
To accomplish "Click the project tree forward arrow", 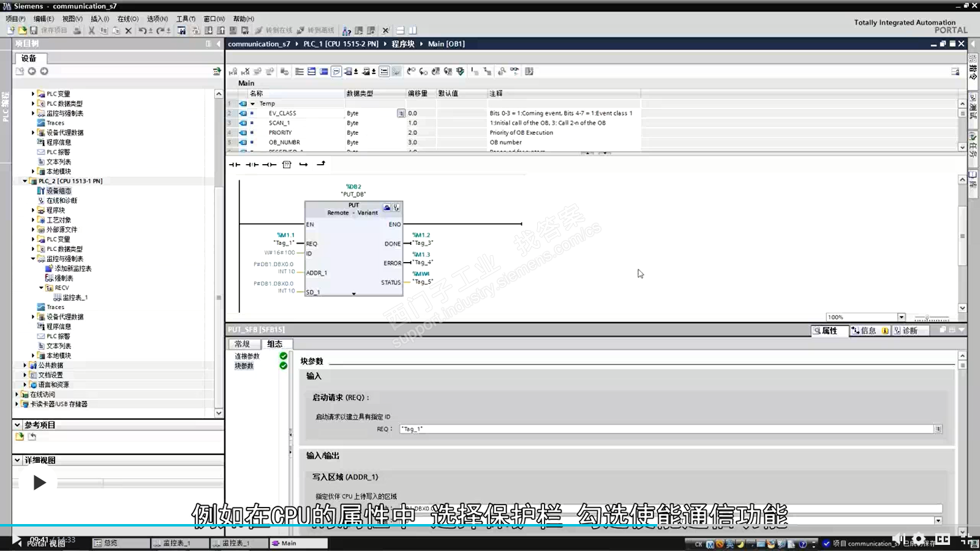I will (x=44, y=71).
